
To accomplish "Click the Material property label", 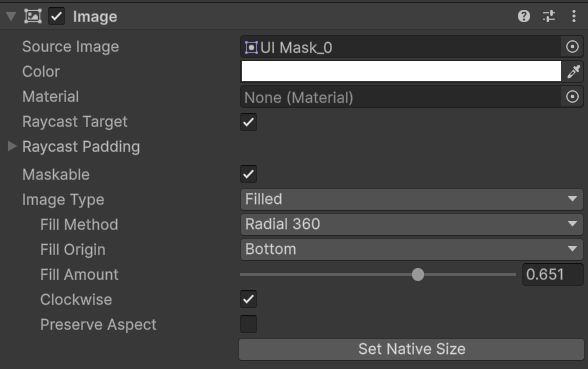I will pyautogui.click(x=51, y=97).
